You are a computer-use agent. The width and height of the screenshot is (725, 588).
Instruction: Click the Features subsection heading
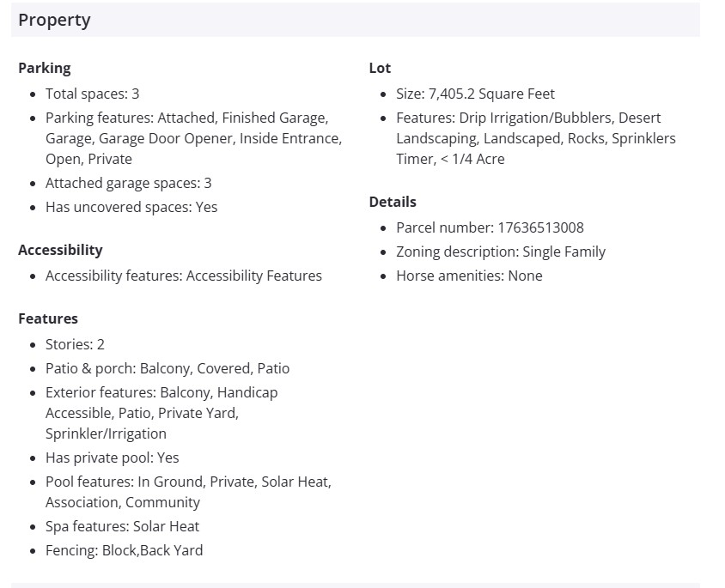(48, 318)
